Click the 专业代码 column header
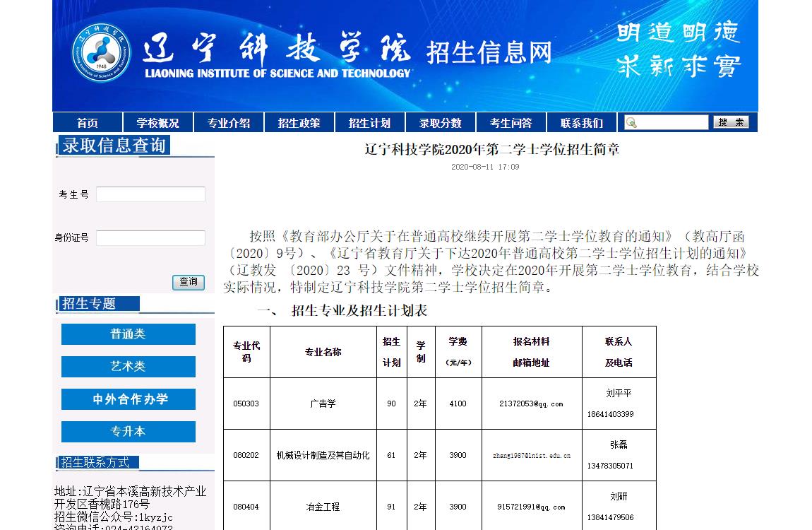 pos(246,352)
